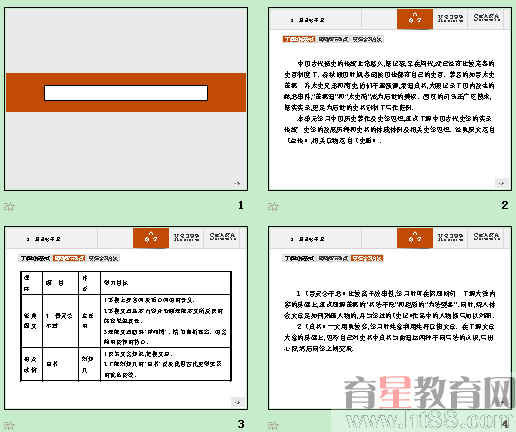516x432 pixels.
Task: Click the orange highlighted sub-tab on slide 4
Action: pos(367,258)
